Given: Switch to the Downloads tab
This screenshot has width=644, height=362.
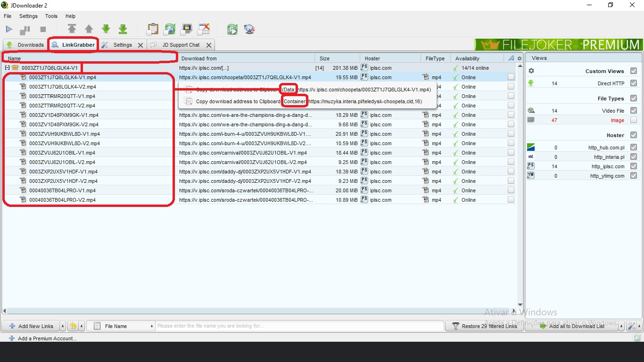Looking at the screenshot, I should pyautogui.click(x=25, y=45).
